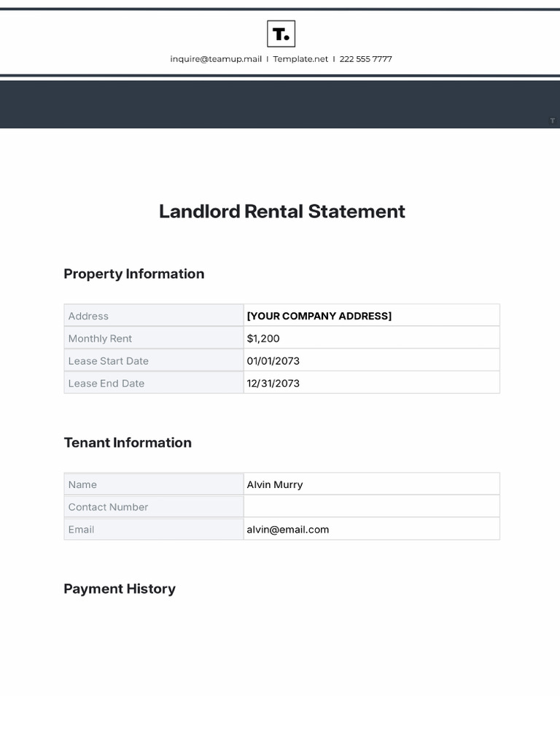Click the $1,200 monthly rent value
The width and height of the screenshot is (560, 747).
point(263,338)
